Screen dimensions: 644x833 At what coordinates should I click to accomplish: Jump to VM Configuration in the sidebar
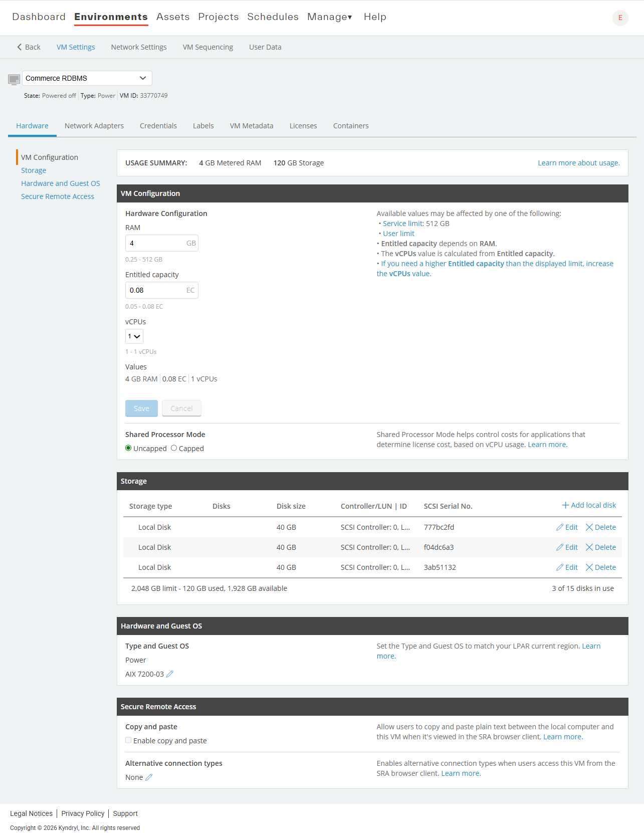(x=50, y=157)
